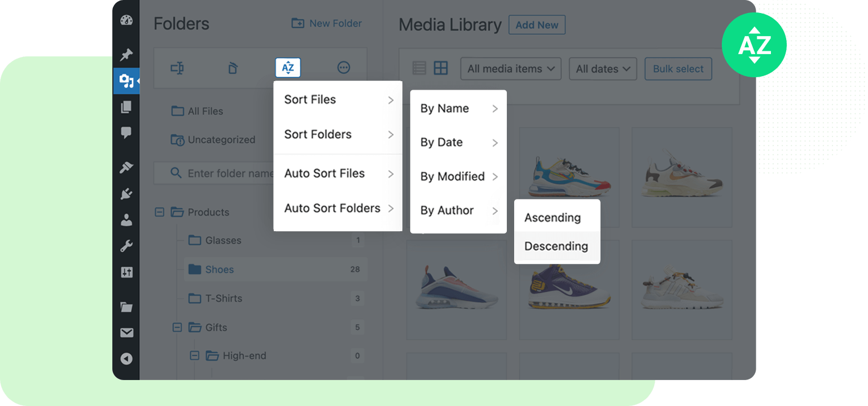Screen dimensions: 868x406
Task: Click the Shoes folder count 28
Action: click(355, 270)
